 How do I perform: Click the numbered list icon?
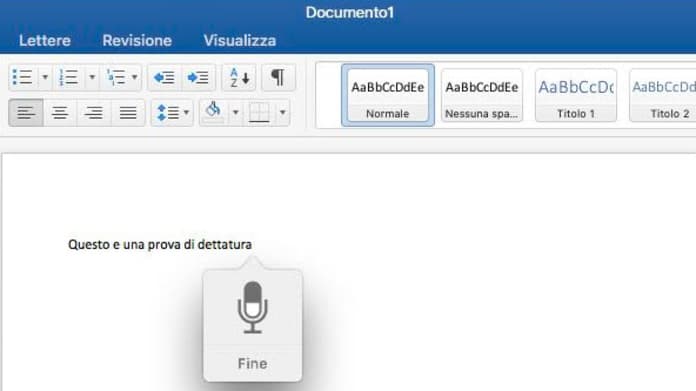tap(69, 77)
